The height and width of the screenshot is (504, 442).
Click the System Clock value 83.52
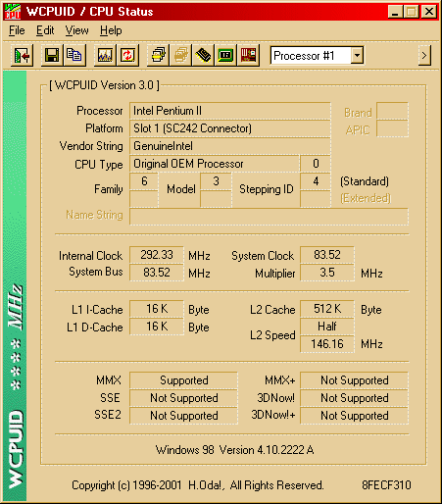pyautogui.click(x=327, y=255)
